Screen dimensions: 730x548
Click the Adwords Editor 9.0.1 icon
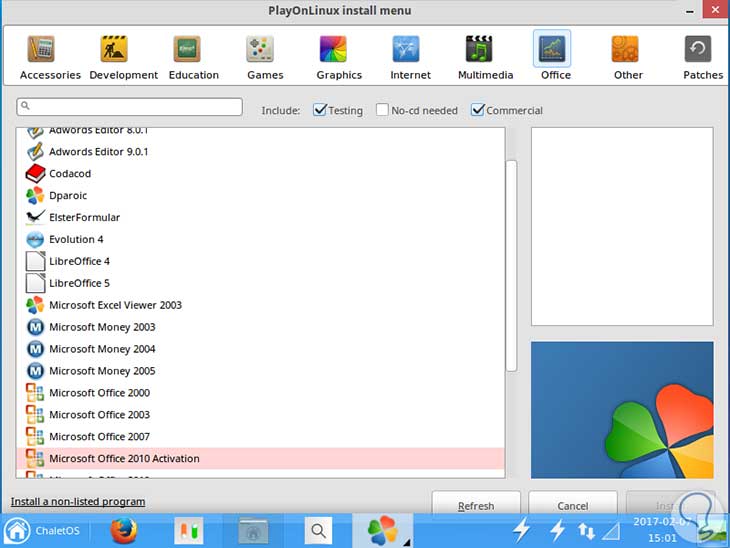coord(35,152)
